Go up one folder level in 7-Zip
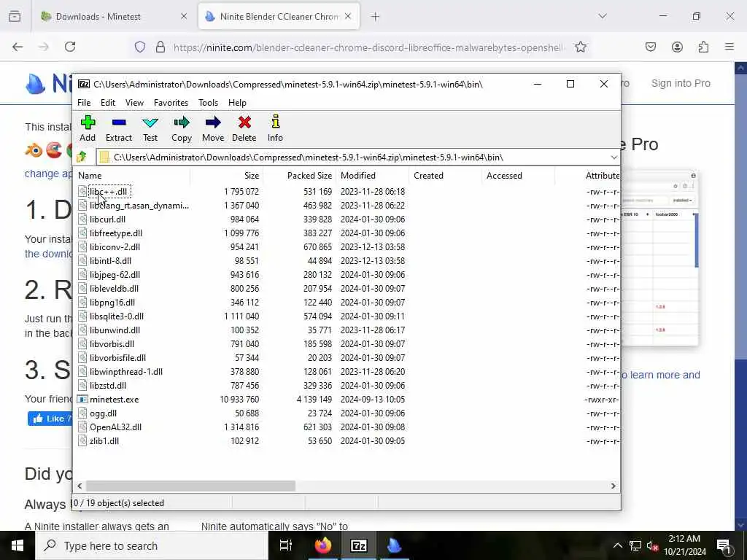The image size is (747, 560). point(82,157)
